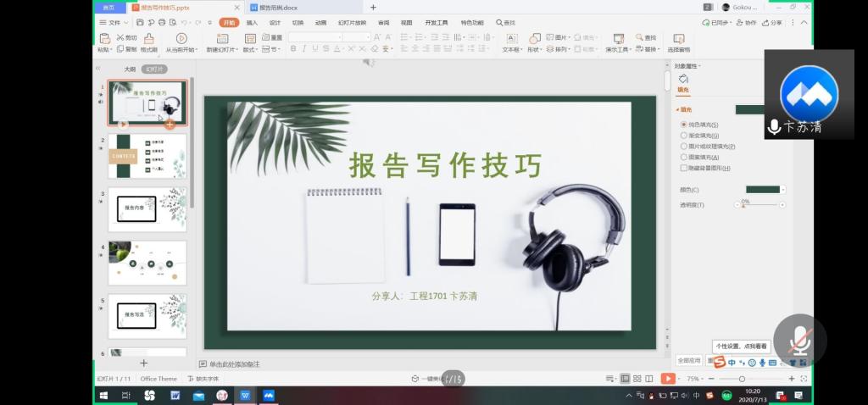Open the 选择窗格 selection pane icon
The image size is (868, 405).
click(x=678, y=39)
